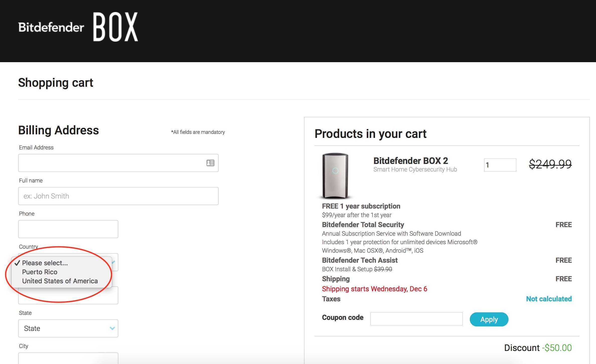Viewport: 596px width, 364px height.
Task: Click the BOX logo text in the header
Action: point(115,27)
